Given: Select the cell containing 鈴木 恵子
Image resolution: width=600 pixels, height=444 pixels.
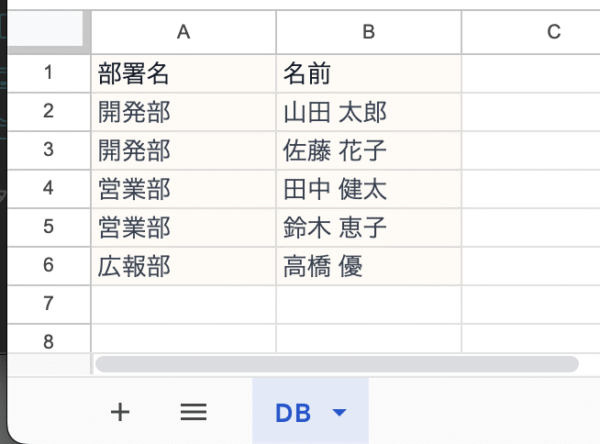Looking at the screenshot, I should 368,228.
